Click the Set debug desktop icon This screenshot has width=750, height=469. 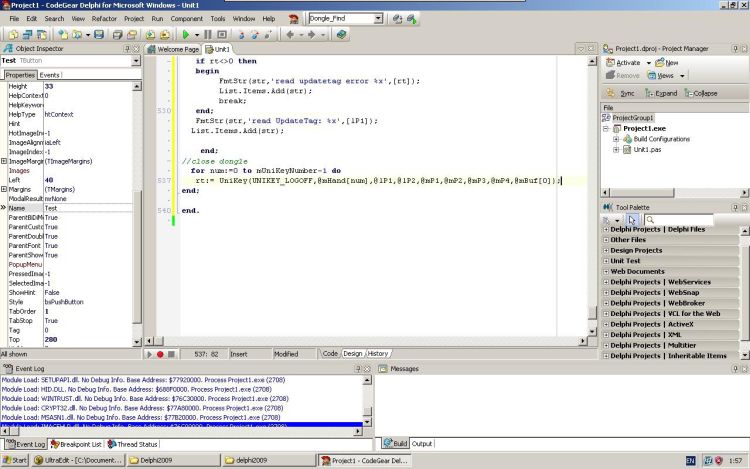tap(411, 19)
